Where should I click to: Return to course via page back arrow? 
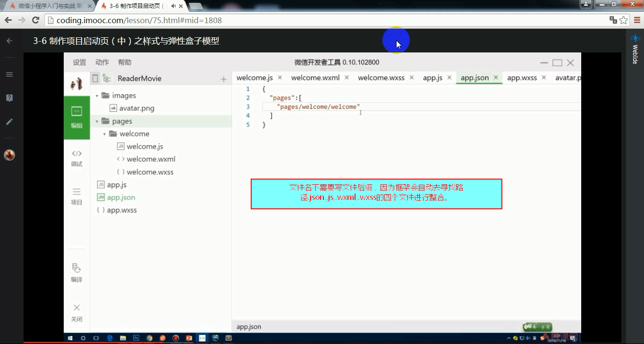[9, 41]
